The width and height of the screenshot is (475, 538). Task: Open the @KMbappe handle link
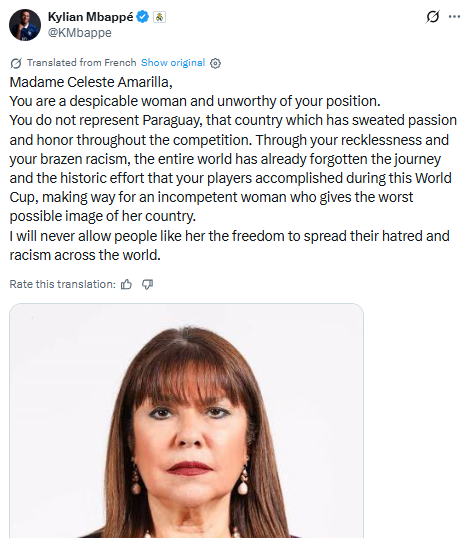coord(80,33)
